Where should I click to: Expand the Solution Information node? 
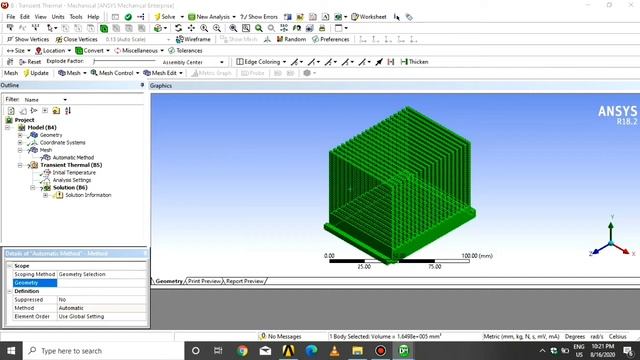point(45,196)
